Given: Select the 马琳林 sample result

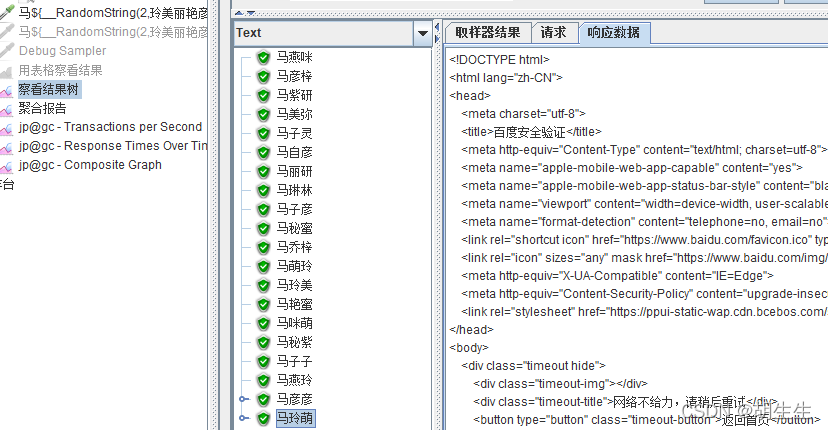Looking at the screenshot, I should click(295, 190).
